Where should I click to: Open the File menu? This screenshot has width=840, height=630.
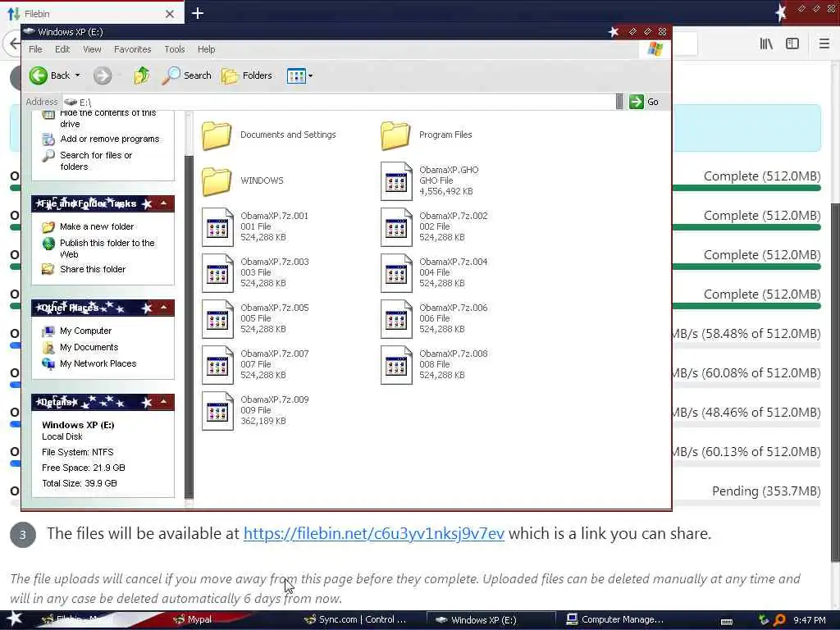[35, 49]
